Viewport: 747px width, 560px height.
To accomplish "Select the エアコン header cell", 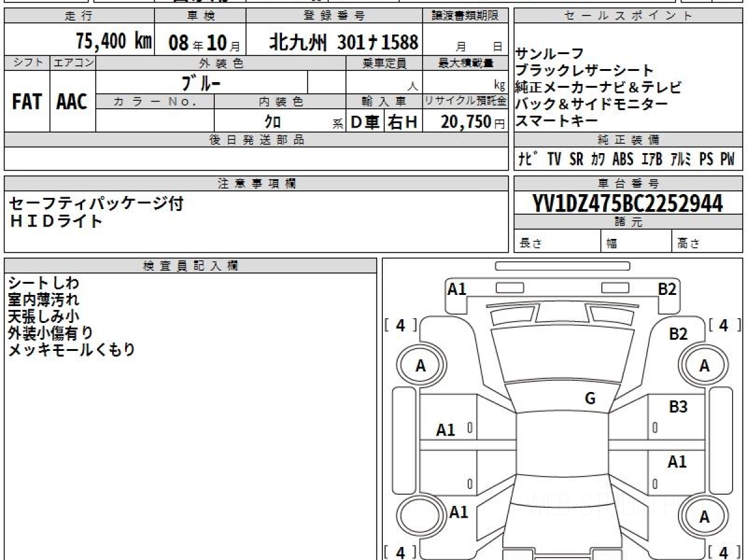I will coord(73,63).
